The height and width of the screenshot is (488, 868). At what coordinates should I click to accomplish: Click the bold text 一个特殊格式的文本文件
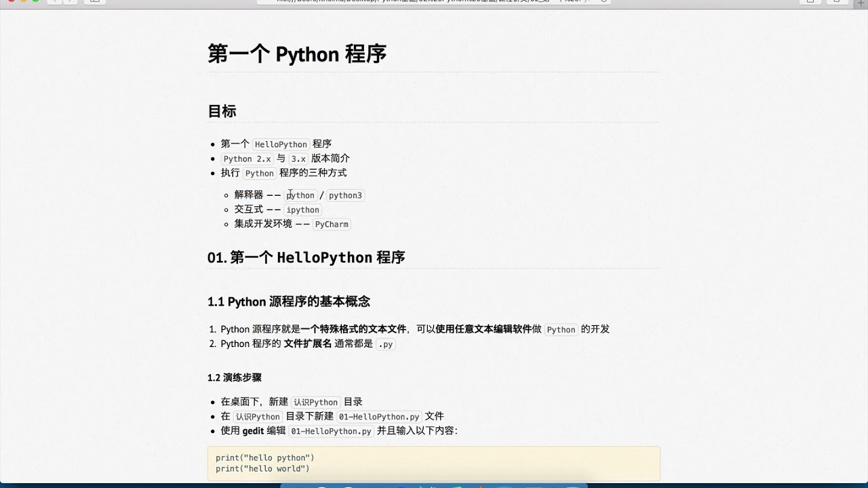point(353,329)
